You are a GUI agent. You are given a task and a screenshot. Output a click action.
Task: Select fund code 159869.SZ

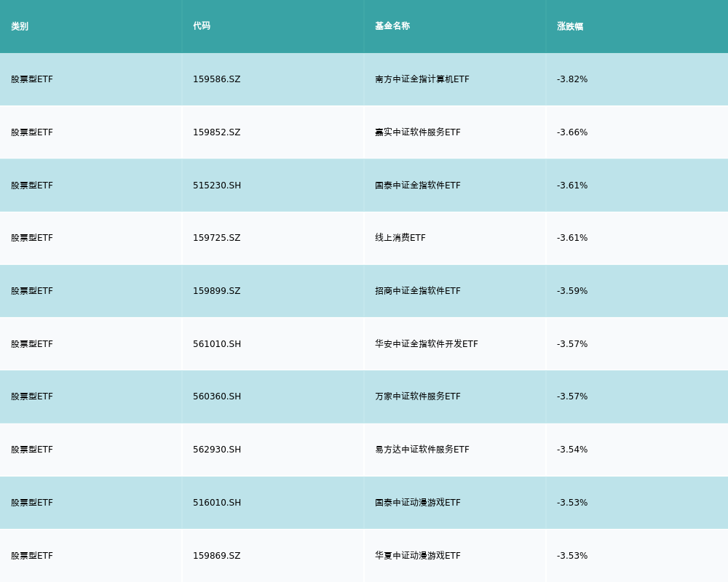pyautogui.click(x=216, y=556)
